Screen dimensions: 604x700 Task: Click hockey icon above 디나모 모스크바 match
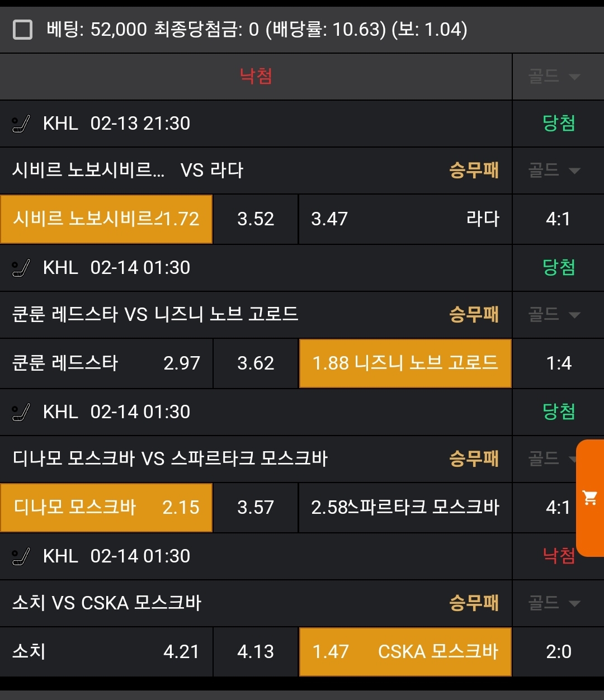click(21, 412)
